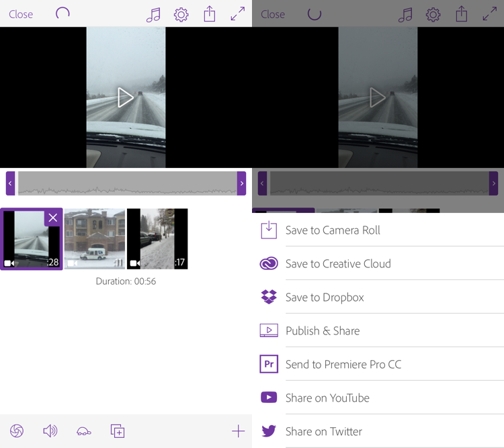The image size is (504, 448).
Task: Enter fullscreen preview in left screen
Action: 238,14
